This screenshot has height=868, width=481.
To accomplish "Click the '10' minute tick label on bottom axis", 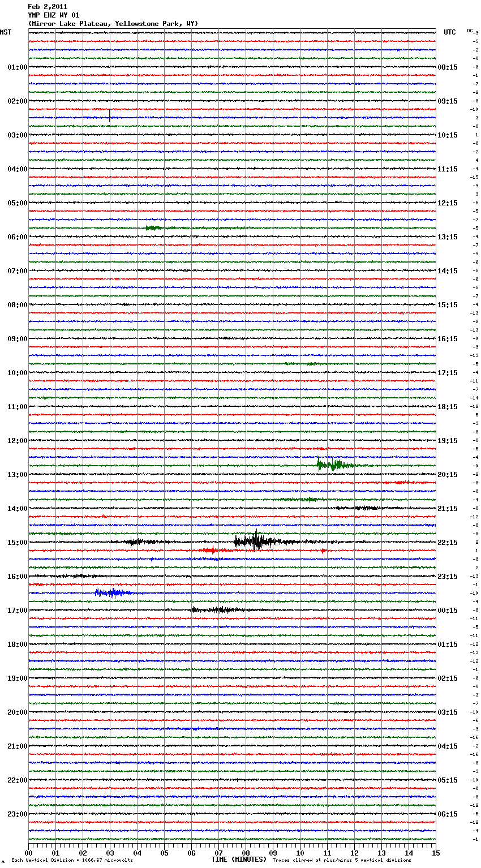I will [x=300, y=853].
